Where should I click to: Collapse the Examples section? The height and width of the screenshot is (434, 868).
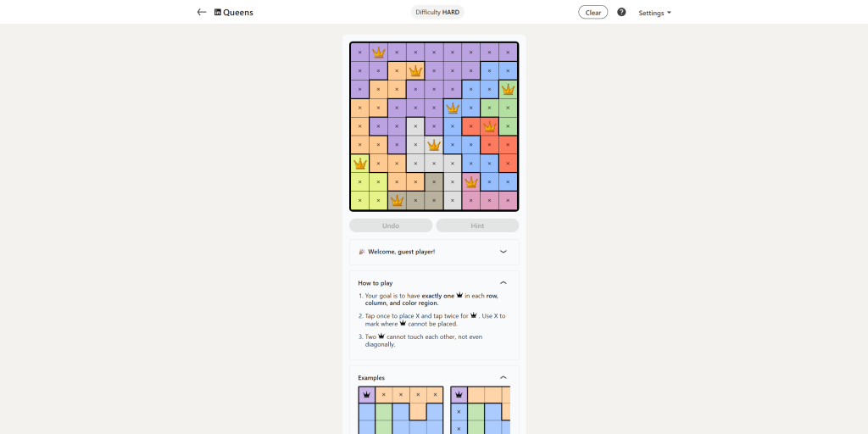[503, 378]
